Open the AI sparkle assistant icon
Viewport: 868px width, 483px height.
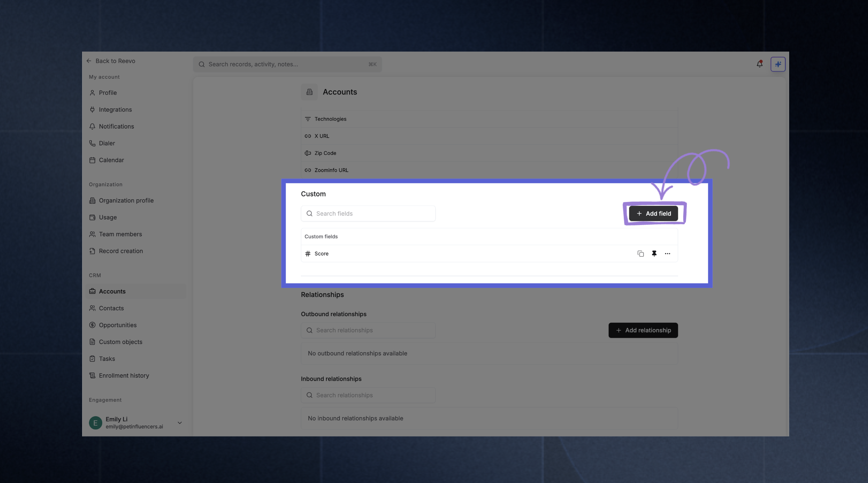pyautogui.click(x=778, y=64)
